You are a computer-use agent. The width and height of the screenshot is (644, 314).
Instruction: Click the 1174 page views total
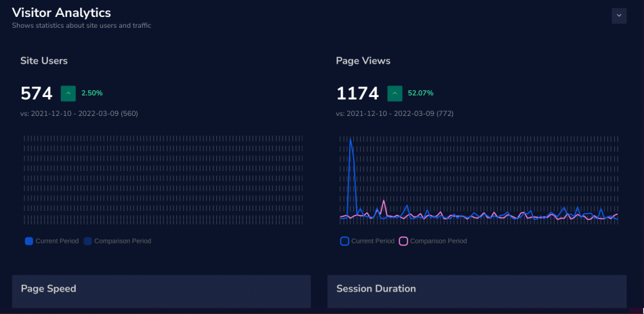(x=357, y=94)
